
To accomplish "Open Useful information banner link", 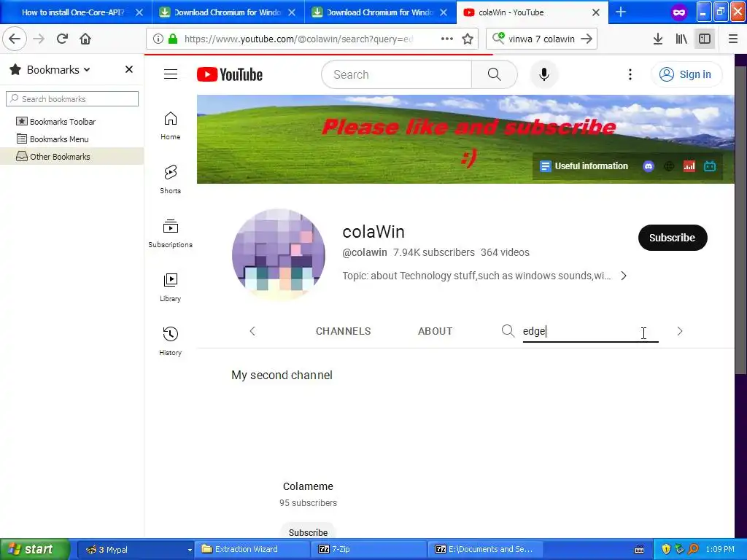I will 584,166.
